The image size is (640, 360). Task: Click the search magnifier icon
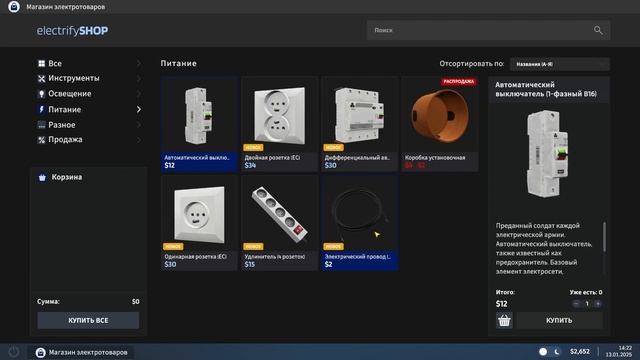[598, 30]
